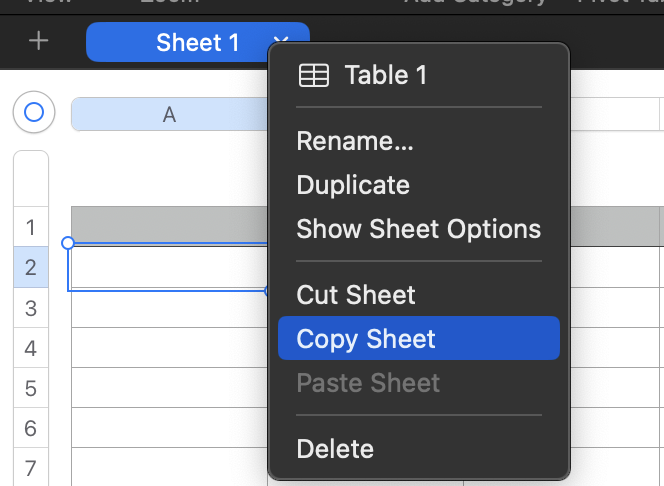Select Table 1 in the context menu

coord(385,75)
